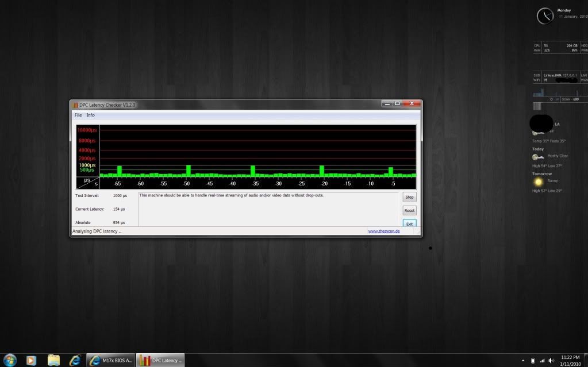Click the Mostly Clear weather icon
The width and height of the screenshot is (588, 367).
tap(538, 157)
